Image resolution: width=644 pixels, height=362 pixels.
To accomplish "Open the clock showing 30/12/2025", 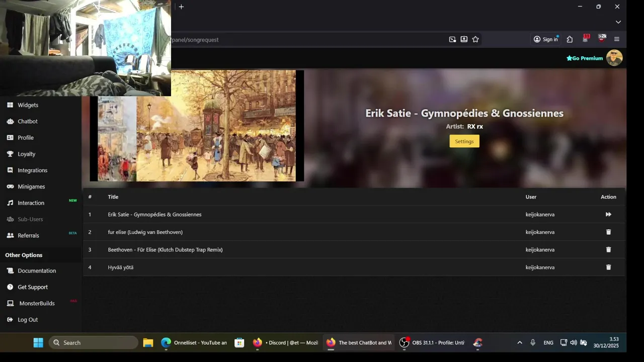I will pos(606,342).
